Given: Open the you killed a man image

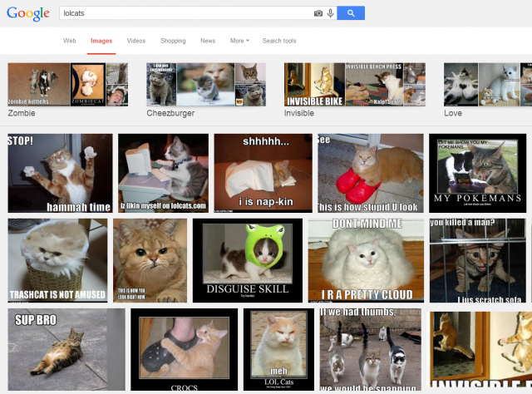Looking at the screenshot, I should [478, 261].
